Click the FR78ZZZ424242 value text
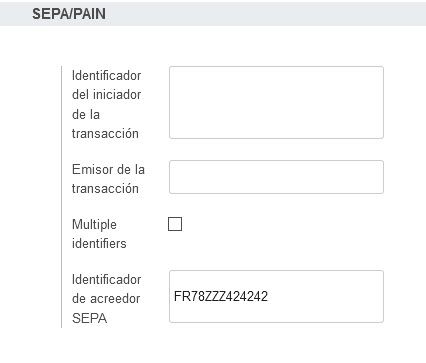Image resolution: width=426 pixels, height=363 pixels. (221, 296)
